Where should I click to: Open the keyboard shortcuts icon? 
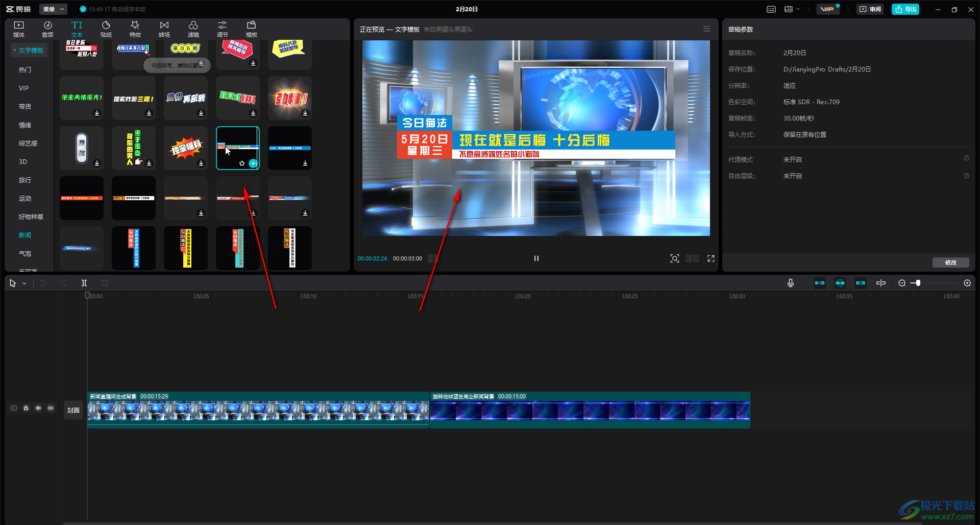[x=771, y=9]
